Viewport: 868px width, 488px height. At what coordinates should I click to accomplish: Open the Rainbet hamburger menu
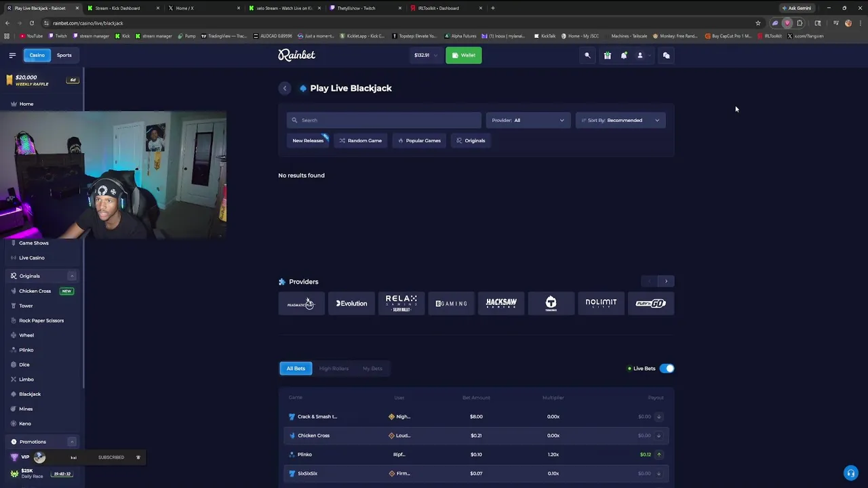point(12,55)
